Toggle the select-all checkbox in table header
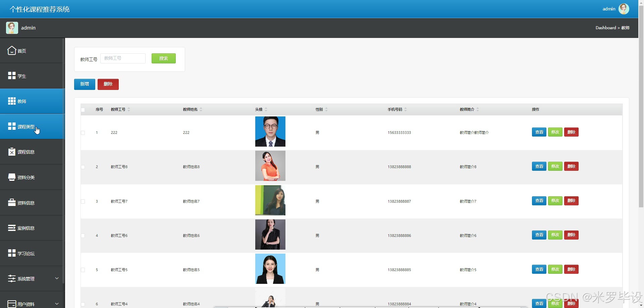Image resolution: width=644 pixels, height=308 pixels. pyautogui.click(x=83, y=110)
